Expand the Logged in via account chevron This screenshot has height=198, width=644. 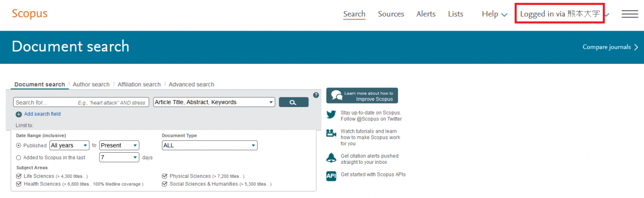607,15
